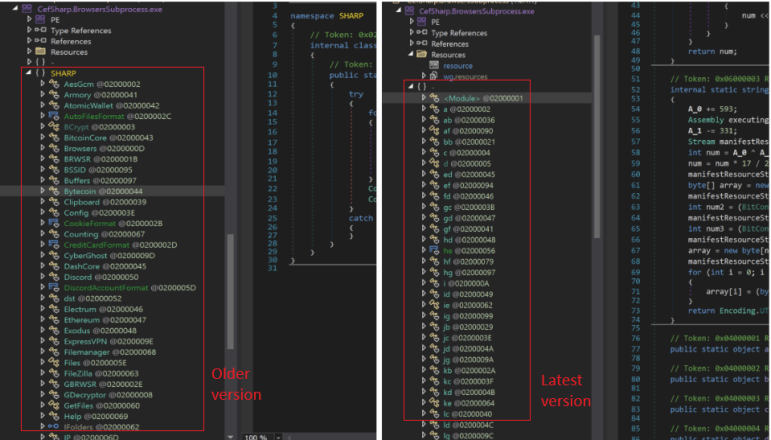
Task: Click the 'he @02000056' struct icon
Action: (434, 251)
